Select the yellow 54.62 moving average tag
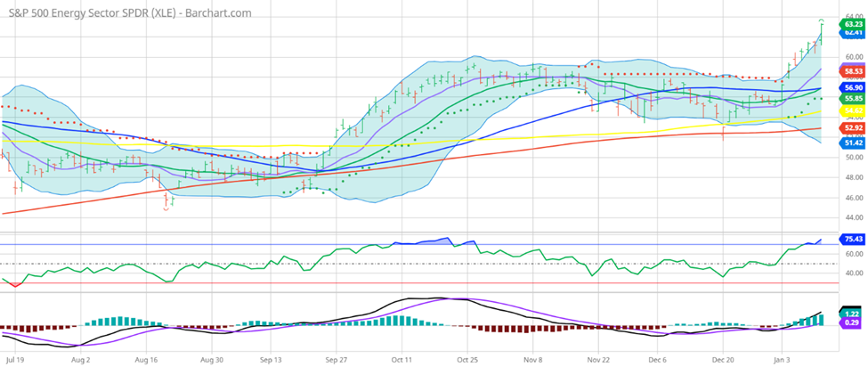The height and width of the screenshot is (367, 868). click(x=852, y=110)
